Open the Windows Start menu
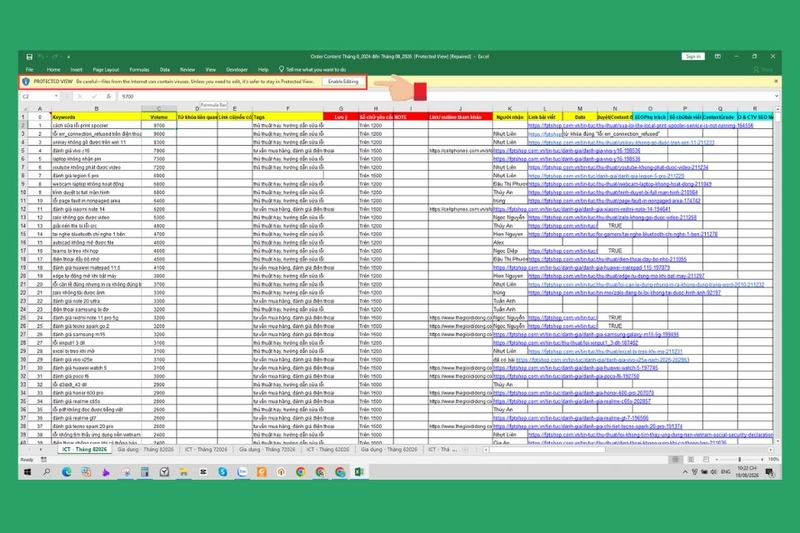The width and height of the screenshot is (800, 533). tap(28, 472)
